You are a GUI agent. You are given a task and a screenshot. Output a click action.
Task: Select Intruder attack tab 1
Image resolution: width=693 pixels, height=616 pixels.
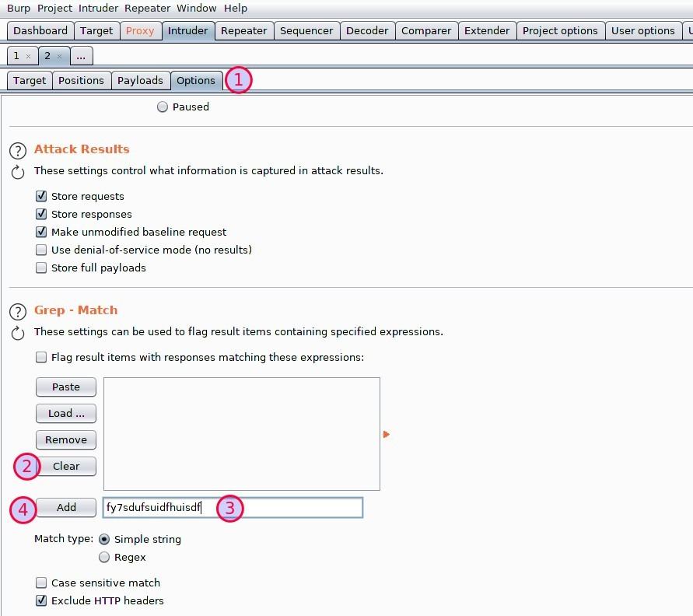(x=16, y=56)
